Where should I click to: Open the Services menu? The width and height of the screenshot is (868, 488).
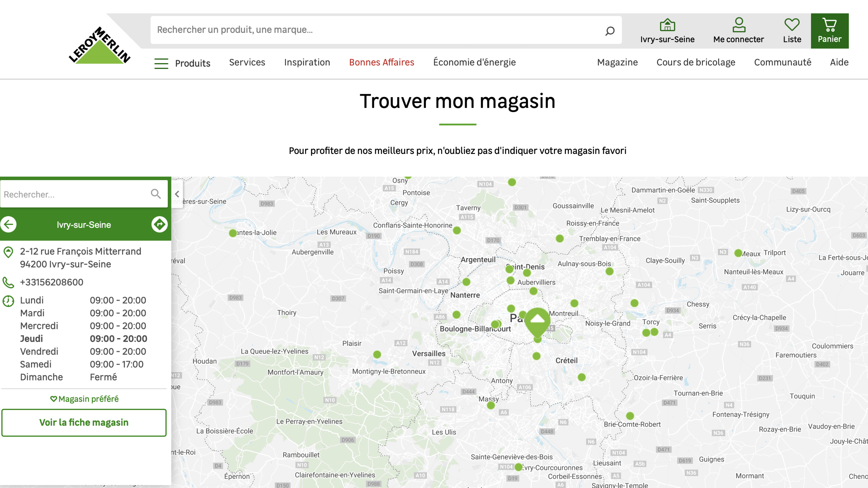(247, 62)
